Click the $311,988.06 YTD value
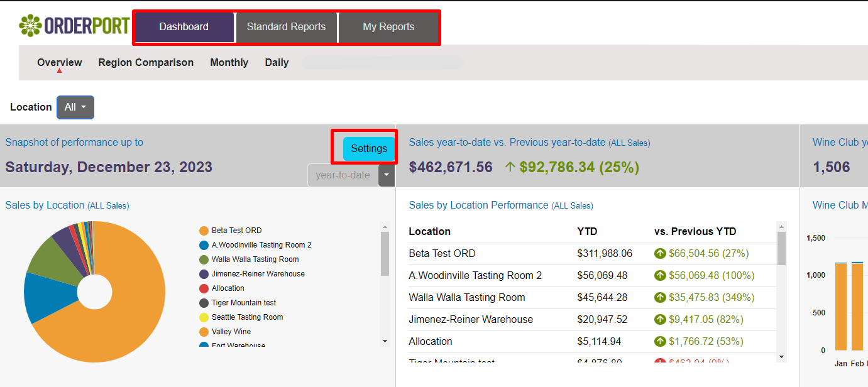 (605, 254)
